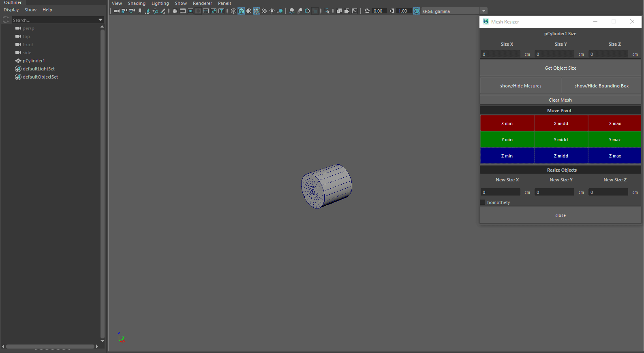Click the Size Y value field
The width and height of the screenshot is (644, 353).
[x=554, y=54]
